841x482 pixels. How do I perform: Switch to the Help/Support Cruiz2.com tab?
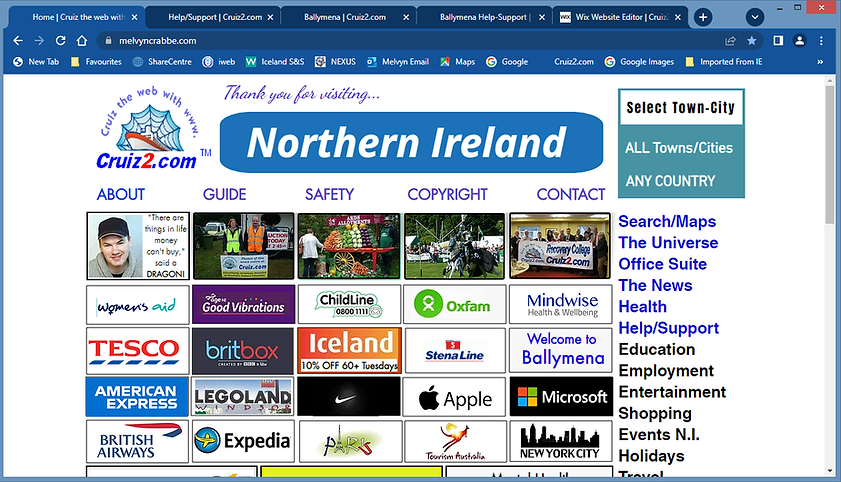click(215, 17)
